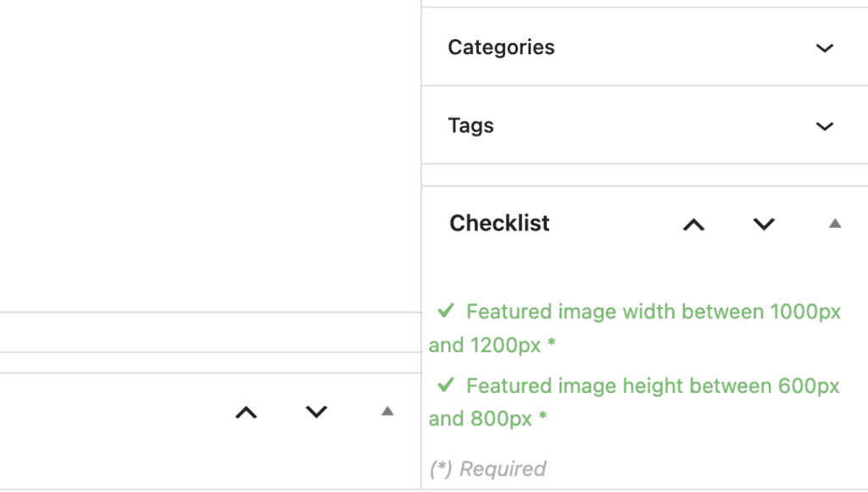Select the Tags panel header
This screenshot has height=492, width=868.
click(470, 125)
